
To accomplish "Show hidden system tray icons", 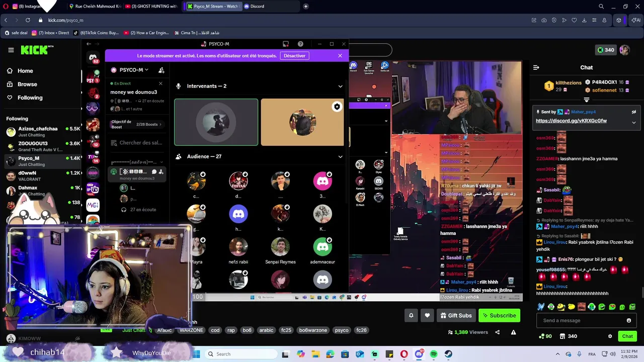I will click(557, 354).
